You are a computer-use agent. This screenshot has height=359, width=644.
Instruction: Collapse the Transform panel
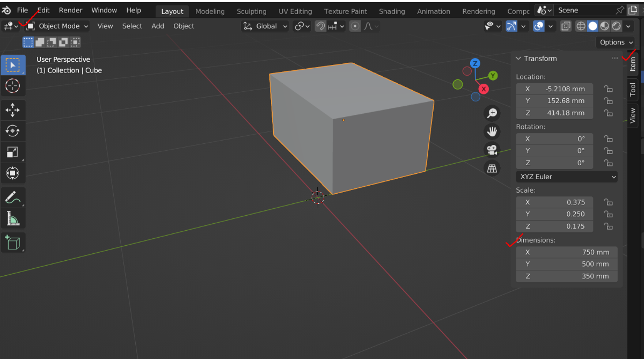pos(518,58)
